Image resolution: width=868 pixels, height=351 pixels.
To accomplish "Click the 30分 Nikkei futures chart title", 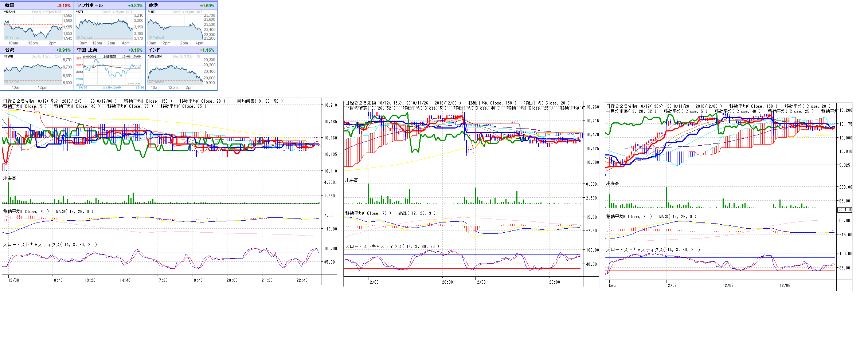I will (664, 106).
